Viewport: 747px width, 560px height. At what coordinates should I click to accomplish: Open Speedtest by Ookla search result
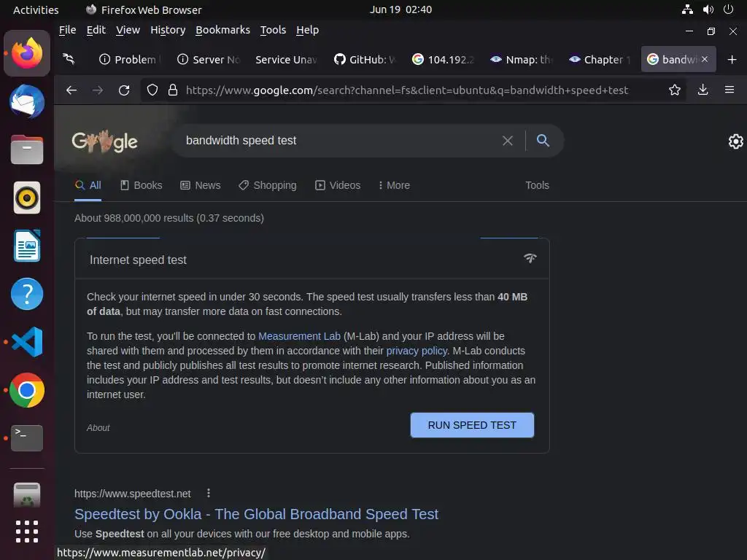coord(256,514)
